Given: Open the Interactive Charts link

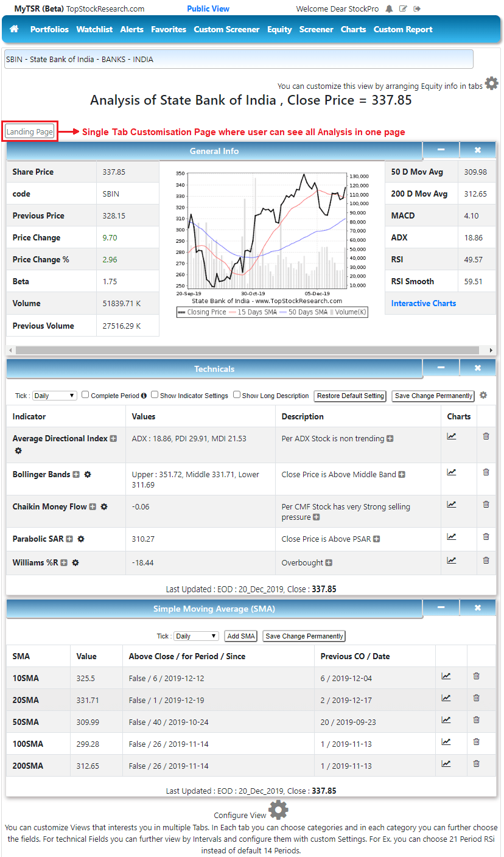Looking at the screenshot, I should point(423,303).
